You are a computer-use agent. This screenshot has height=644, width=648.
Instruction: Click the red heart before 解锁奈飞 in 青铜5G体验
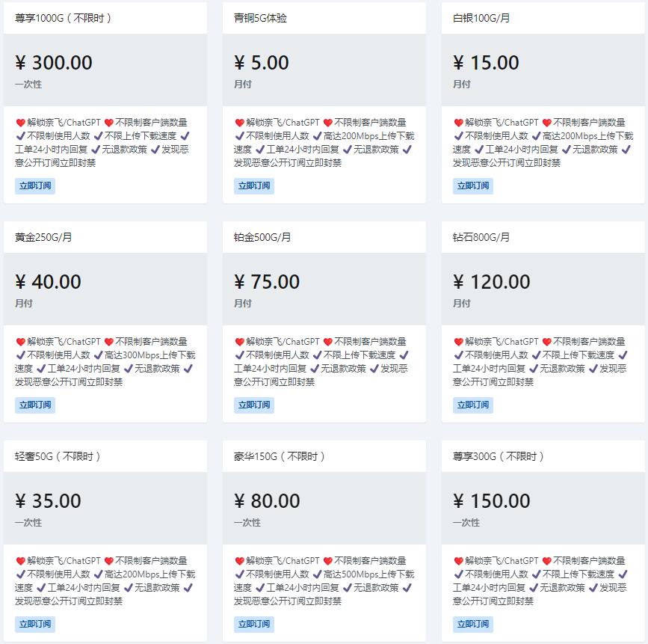click(239, 123)
